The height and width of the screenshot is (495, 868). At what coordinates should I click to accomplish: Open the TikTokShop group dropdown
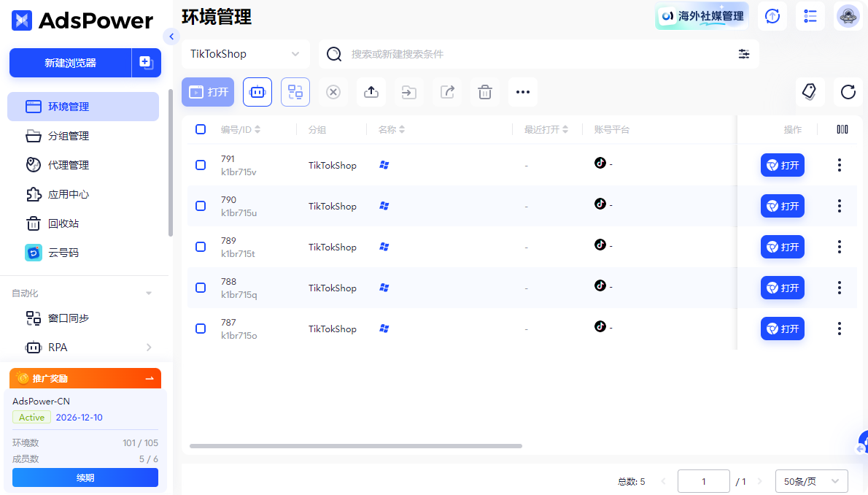pyautogui.click(x=246, y=54)
